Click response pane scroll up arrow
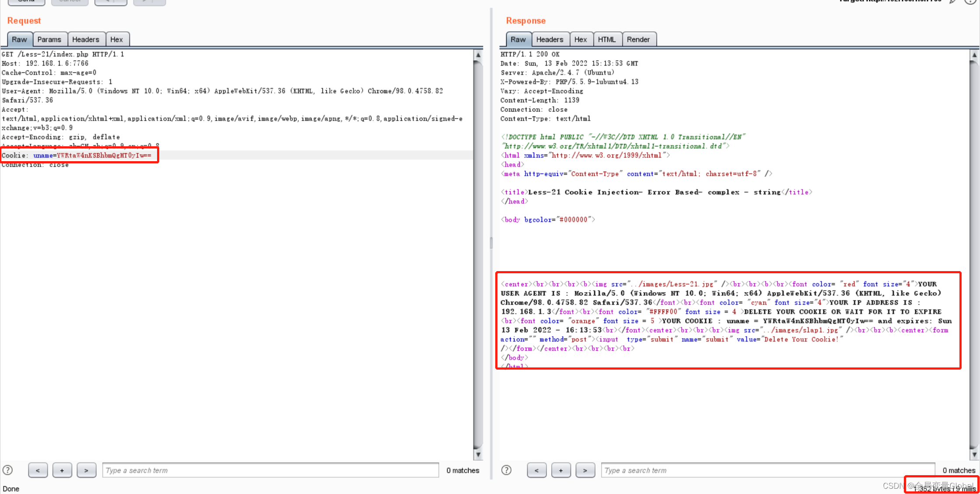This screenshot has width=980, height=494. 974,55
